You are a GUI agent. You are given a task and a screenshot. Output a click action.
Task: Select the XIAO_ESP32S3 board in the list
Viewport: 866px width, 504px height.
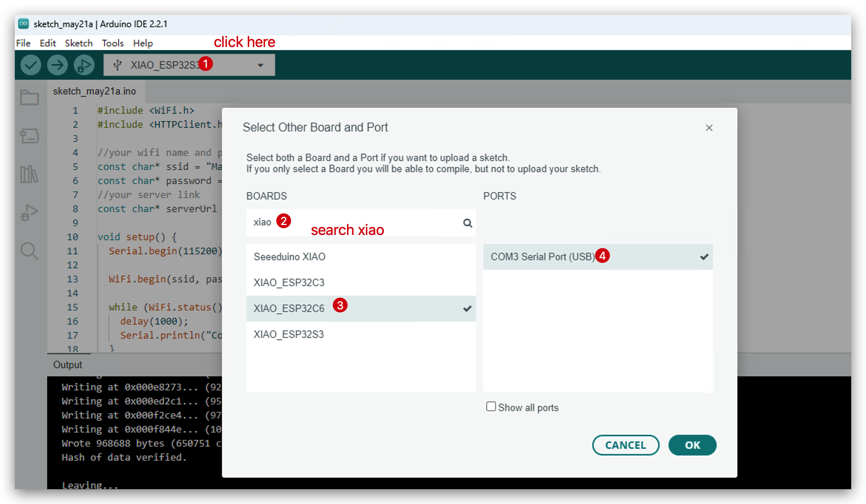coord(361,335)
